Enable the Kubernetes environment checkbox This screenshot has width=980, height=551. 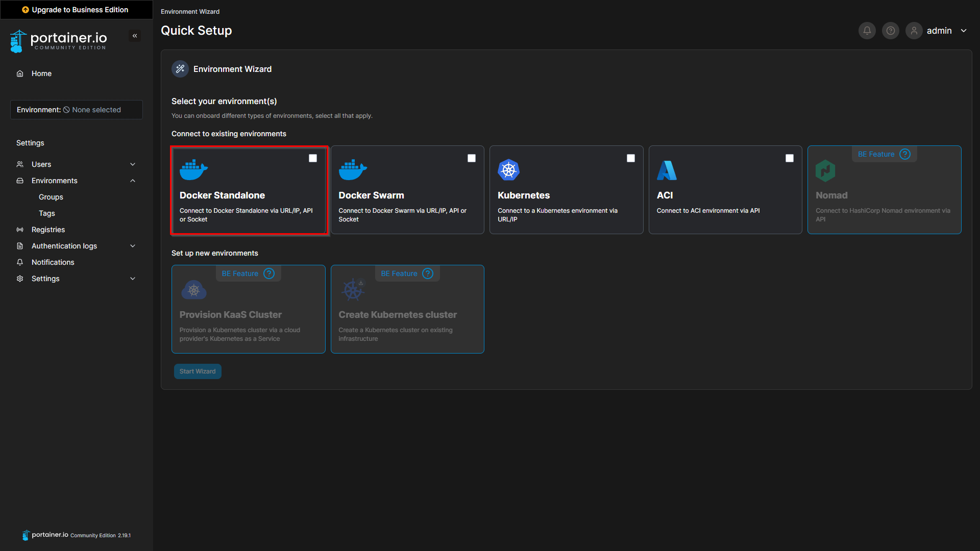click(x=631, y=158)
